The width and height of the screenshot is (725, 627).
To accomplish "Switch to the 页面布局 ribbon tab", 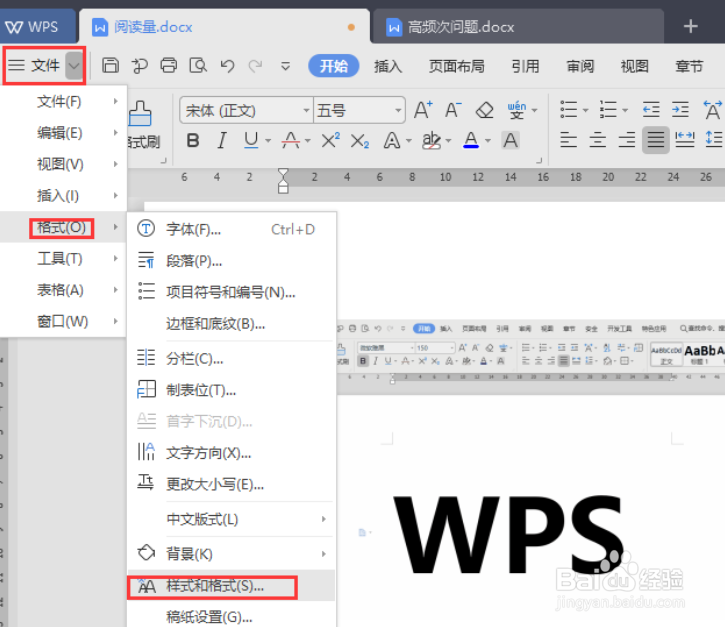I will [x=456, y=66].
